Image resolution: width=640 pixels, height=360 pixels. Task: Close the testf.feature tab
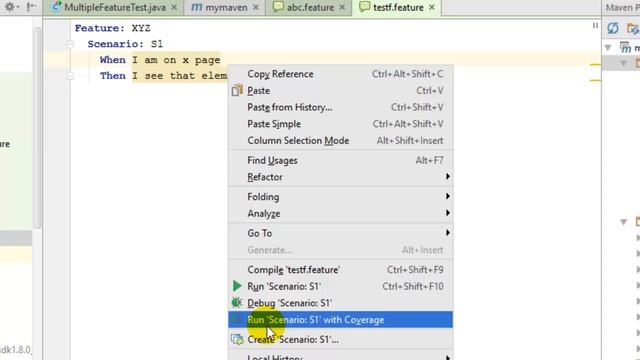tap(432, 7)
